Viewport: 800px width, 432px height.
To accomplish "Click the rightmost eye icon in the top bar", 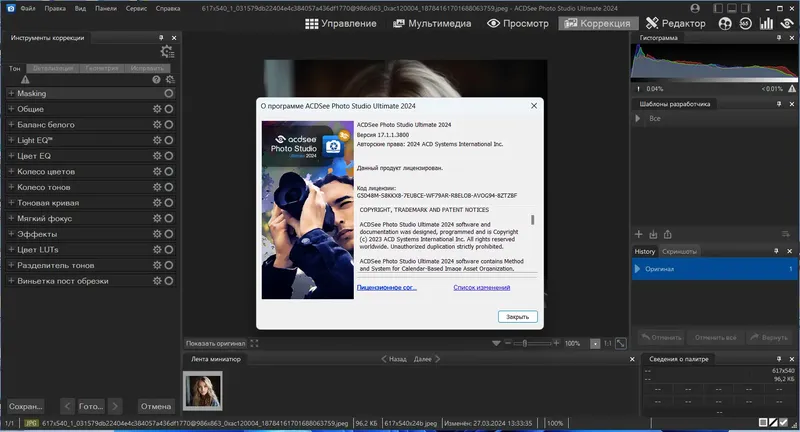I will click(x=788, y=23).
